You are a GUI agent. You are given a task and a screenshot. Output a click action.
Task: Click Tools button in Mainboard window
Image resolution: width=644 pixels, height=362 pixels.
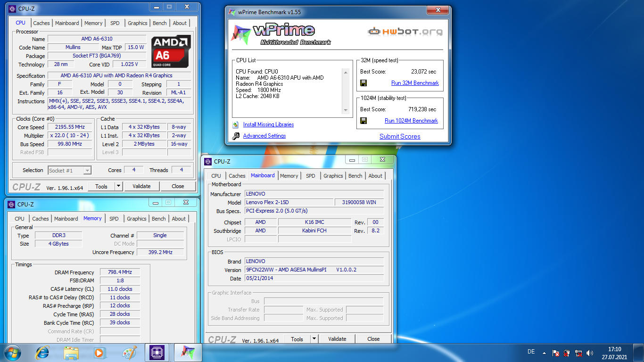click(x=297, y=339)
